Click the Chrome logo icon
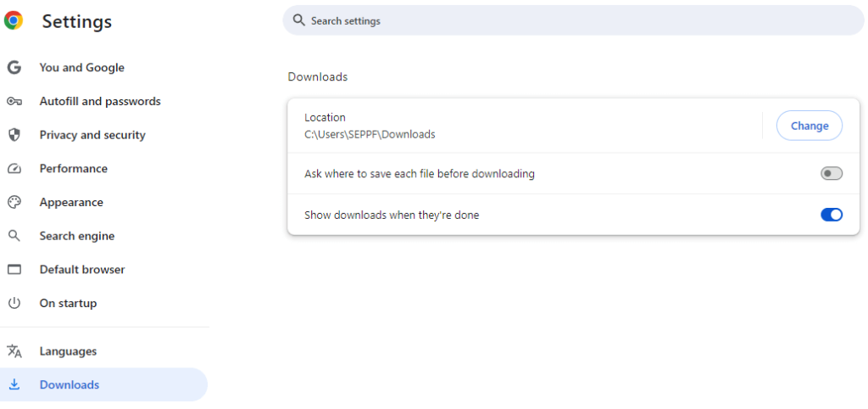Screen dimensions: 868x409 click(14, 20)
